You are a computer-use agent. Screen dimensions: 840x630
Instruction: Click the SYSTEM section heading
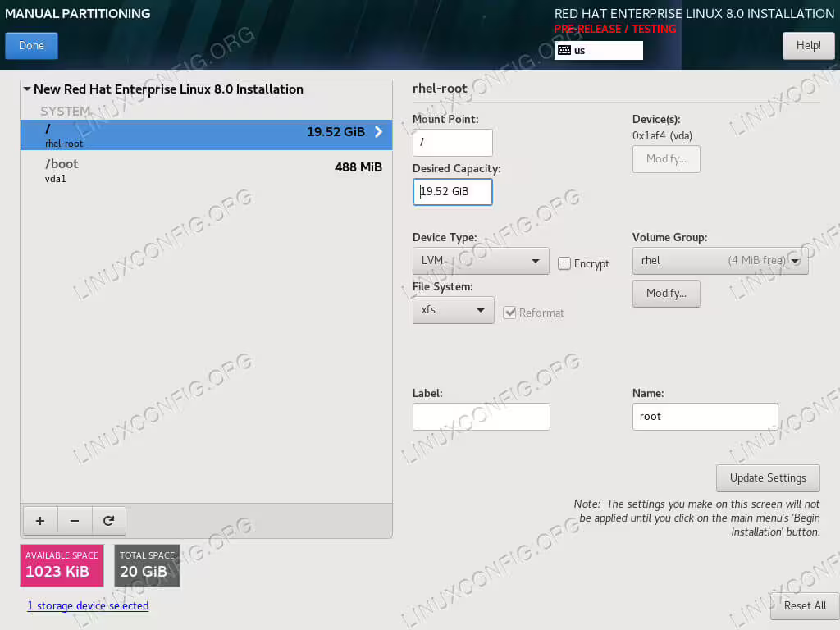pyautogui.click(x=66, y=112)
